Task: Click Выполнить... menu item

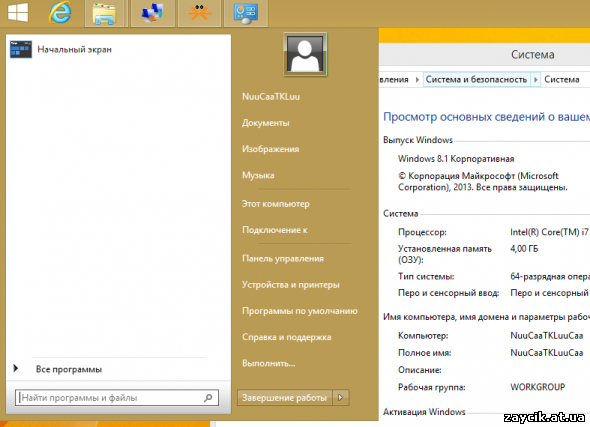Action: pyautogui.click(x=269, y=363)
